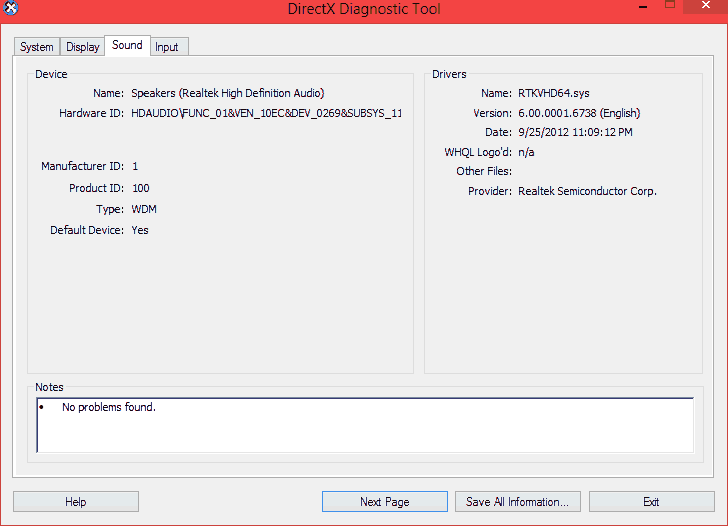
Task: Exit the diagnostic tool via Exit button
Action: pyautogui.click(x=651, y=502)
